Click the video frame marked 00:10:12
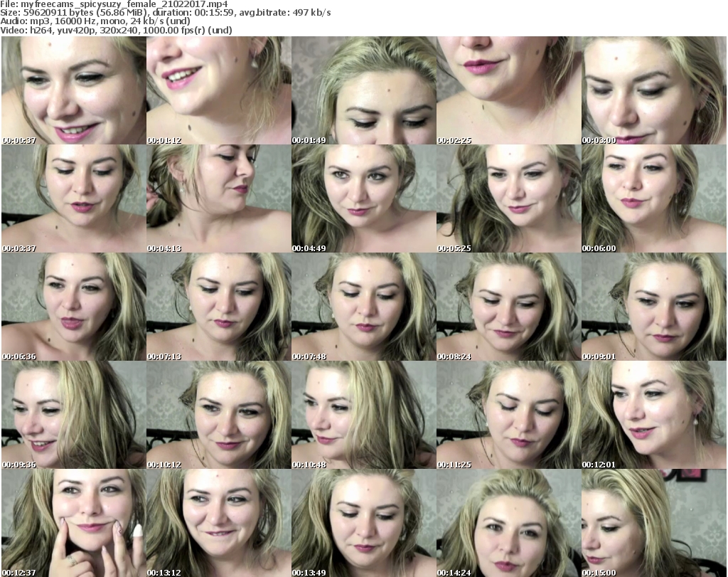Image resolution: width=728 pixels, height=577 pixels. pos(219,415)
